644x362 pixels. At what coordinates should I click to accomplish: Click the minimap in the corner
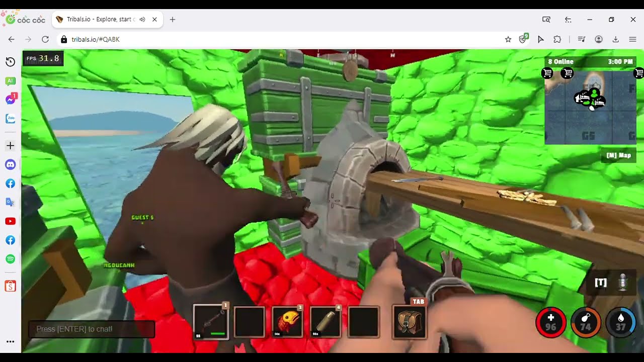click(x=590, y=108)
